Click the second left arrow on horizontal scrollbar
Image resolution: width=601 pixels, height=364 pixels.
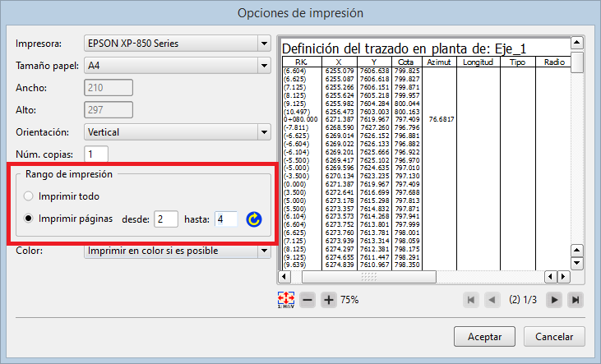(551, 277)
